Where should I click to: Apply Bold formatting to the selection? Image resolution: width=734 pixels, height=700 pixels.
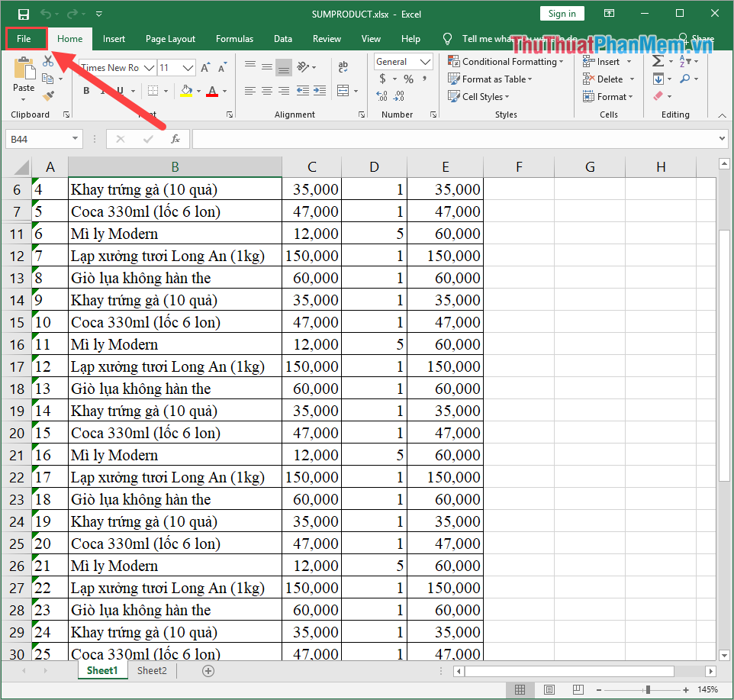(85, 91)
